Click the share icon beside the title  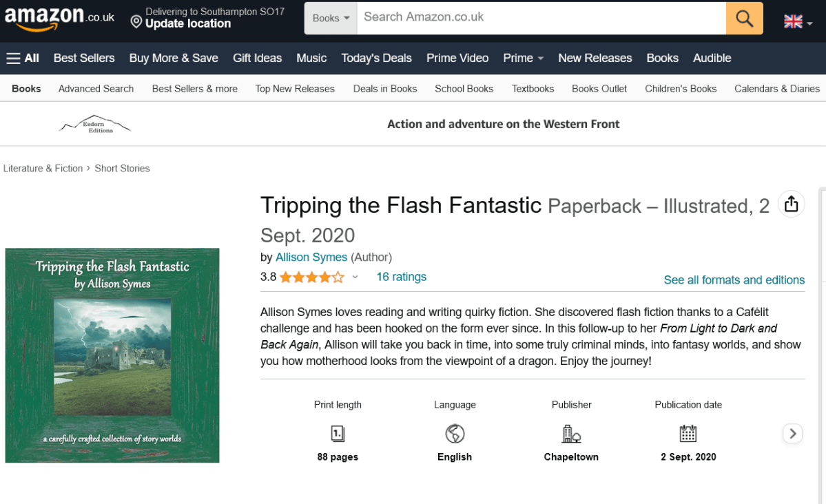(791, 204)
